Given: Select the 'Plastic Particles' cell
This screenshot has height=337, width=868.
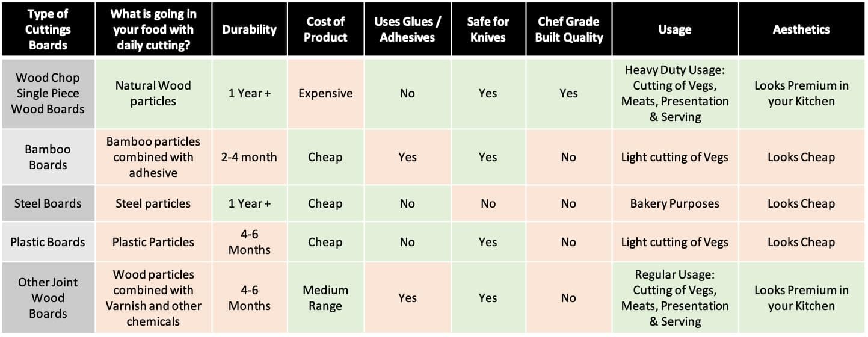Looking at the screenshot, I should point(153,242).
